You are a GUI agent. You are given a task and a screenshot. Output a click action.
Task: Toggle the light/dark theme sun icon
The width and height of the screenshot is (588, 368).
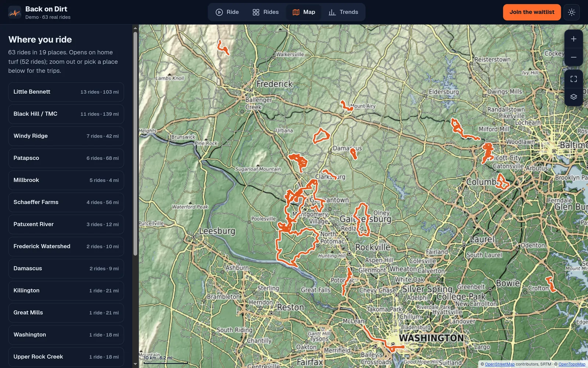coord(571,12)
